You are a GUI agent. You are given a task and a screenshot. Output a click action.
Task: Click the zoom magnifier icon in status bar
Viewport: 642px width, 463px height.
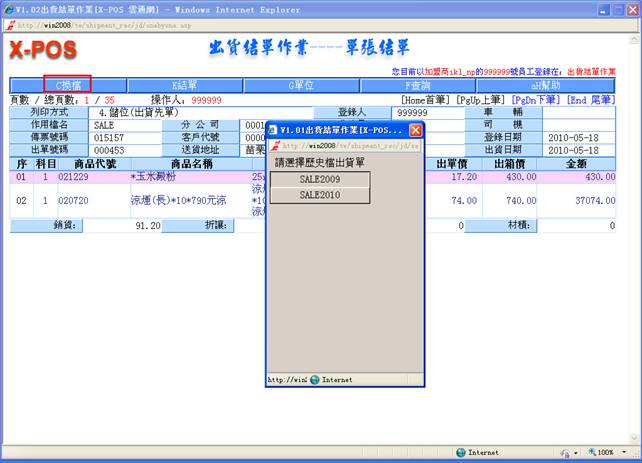click(590, 452)
